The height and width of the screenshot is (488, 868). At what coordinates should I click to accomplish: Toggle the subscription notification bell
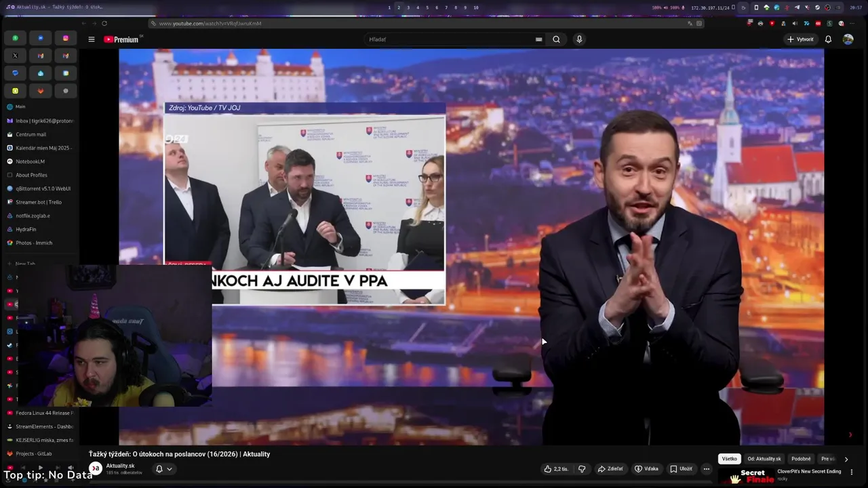click(159, 468)
